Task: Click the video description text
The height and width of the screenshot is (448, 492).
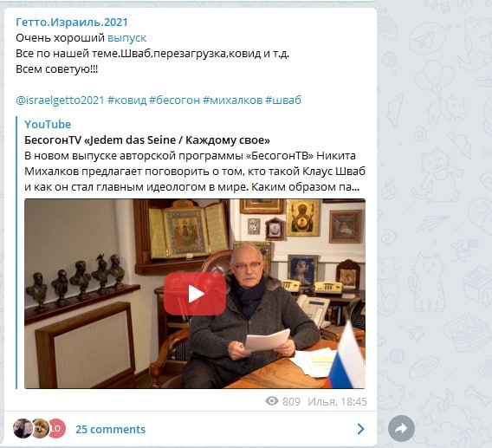Action: pyautogui.click(x=195, y=172)
